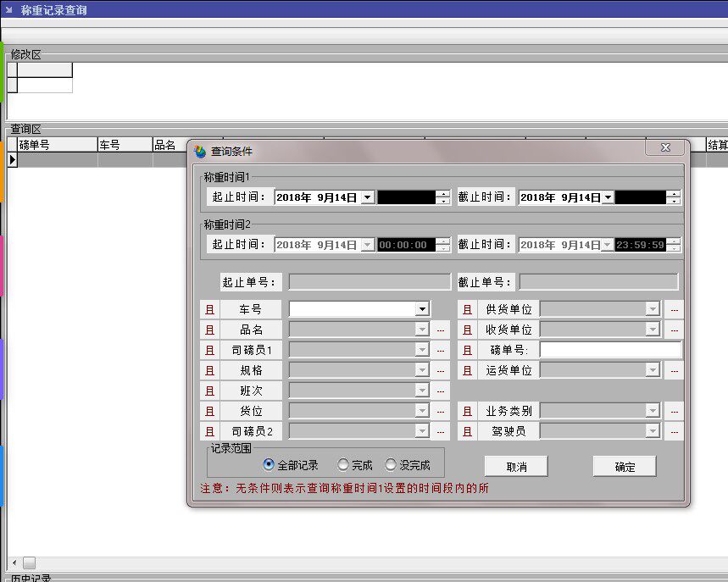Click the 称重时间1 end time field
Screen dimensions: 728x582
pyautogui.click(x=641, y=197)
